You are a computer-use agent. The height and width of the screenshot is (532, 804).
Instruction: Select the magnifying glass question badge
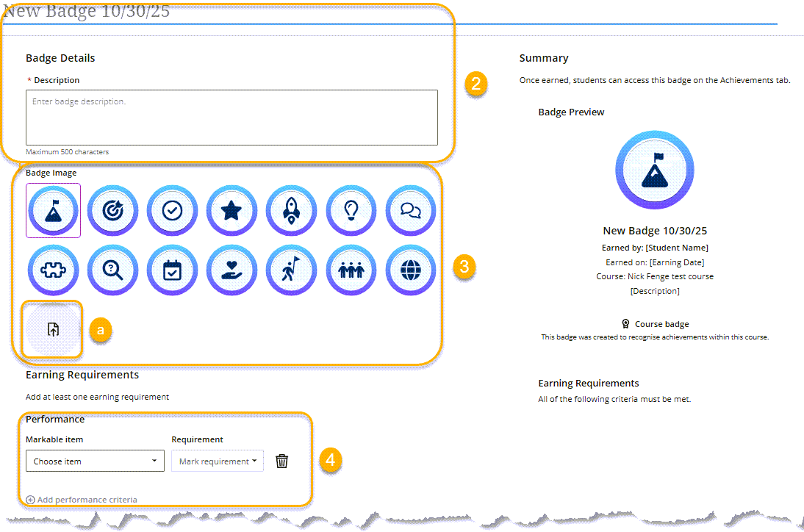coord(112,270)
